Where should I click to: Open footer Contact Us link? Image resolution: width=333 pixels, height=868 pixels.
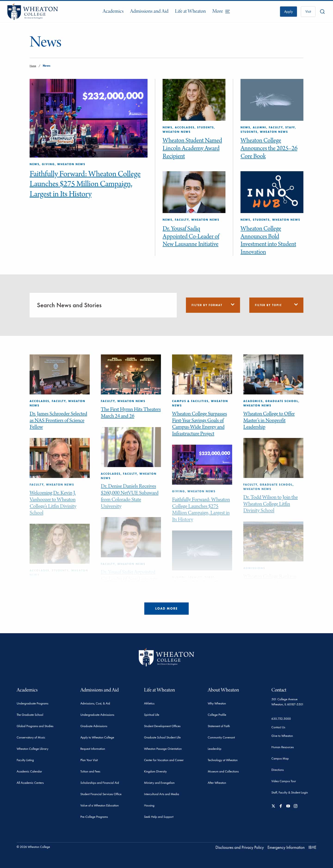278,727
